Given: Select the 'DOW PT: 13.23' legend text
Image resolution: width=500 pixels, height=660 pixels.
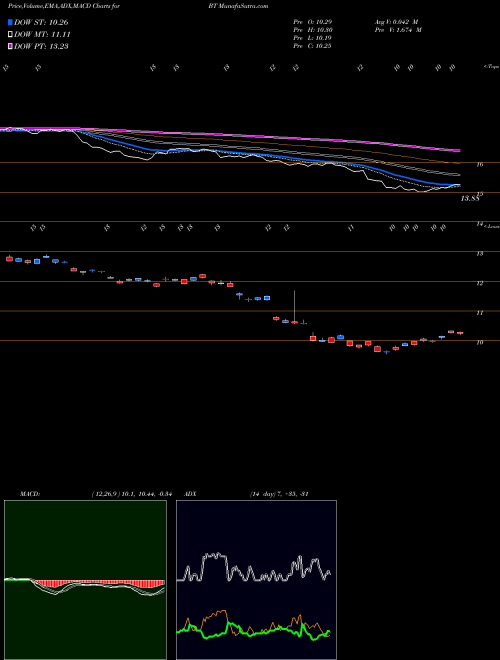Looking at the screenshot, I should [41, 47].
